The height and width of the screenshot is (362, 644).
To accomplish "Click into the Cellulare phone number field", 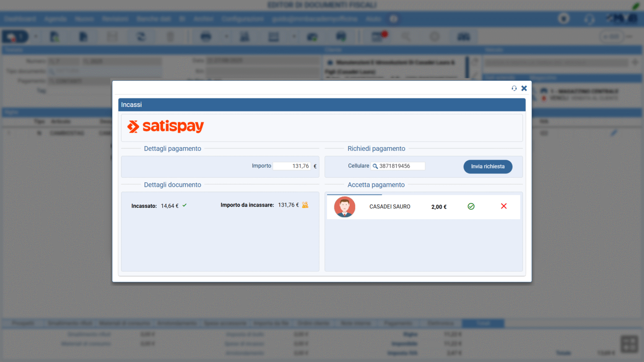I will pos(400,166).
